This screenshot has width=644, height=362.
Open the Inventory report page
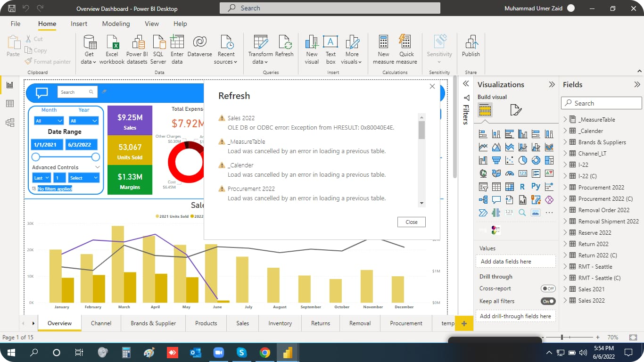tap(280, 323)
